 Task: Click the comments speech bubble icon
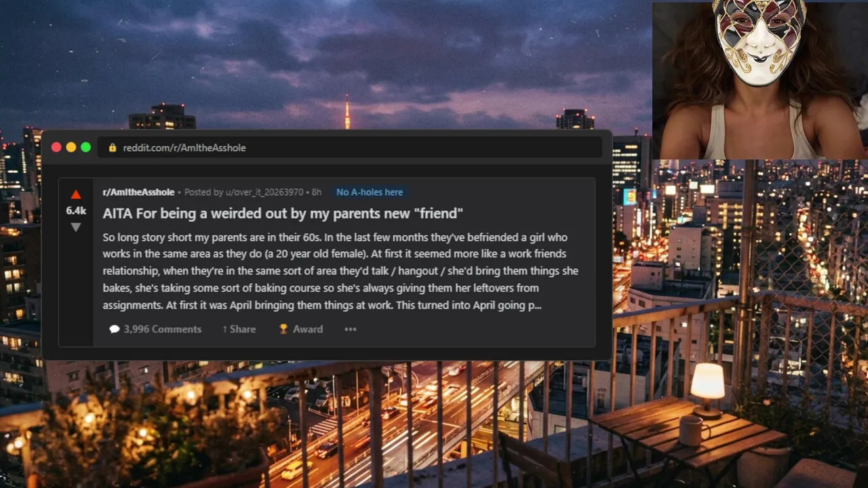(x=115, y=329)
